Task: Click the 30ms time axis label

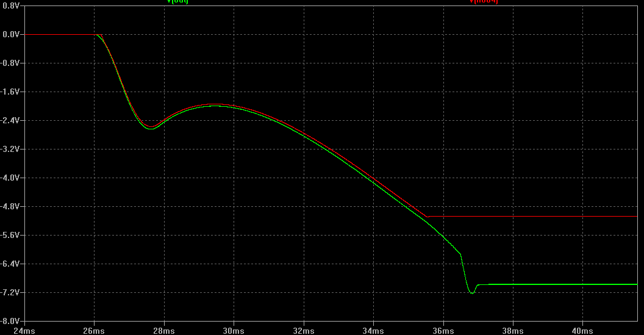Action: coord(234,331)
